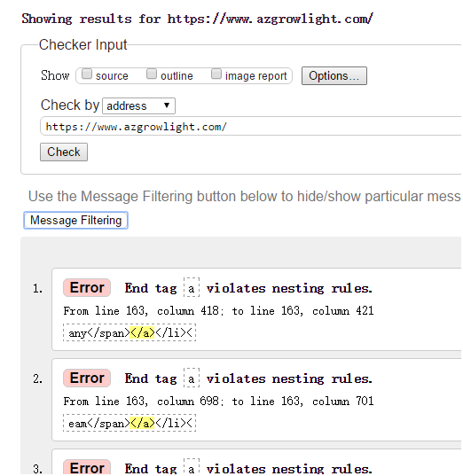Viewport: 463px width, 476px height.
Task: Select the highlighted </a> in second error
Action: coord(142,423)
